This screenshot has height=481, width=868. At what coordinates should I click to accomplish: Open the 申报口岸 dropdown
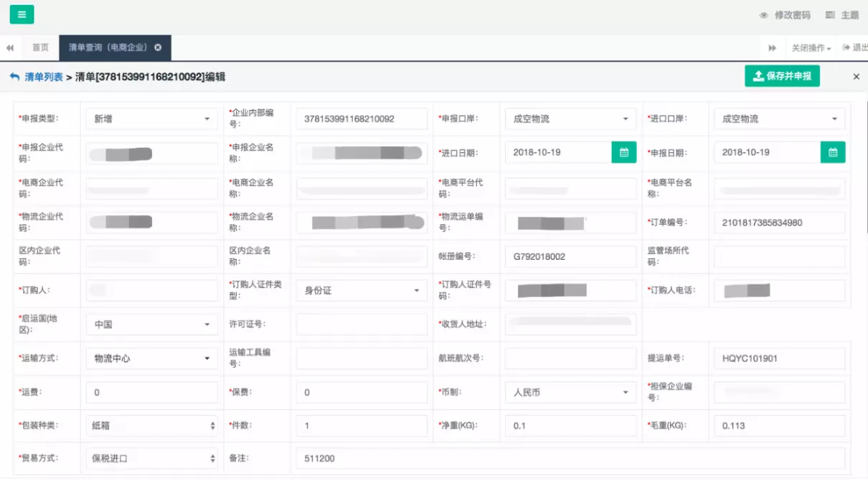570,118
